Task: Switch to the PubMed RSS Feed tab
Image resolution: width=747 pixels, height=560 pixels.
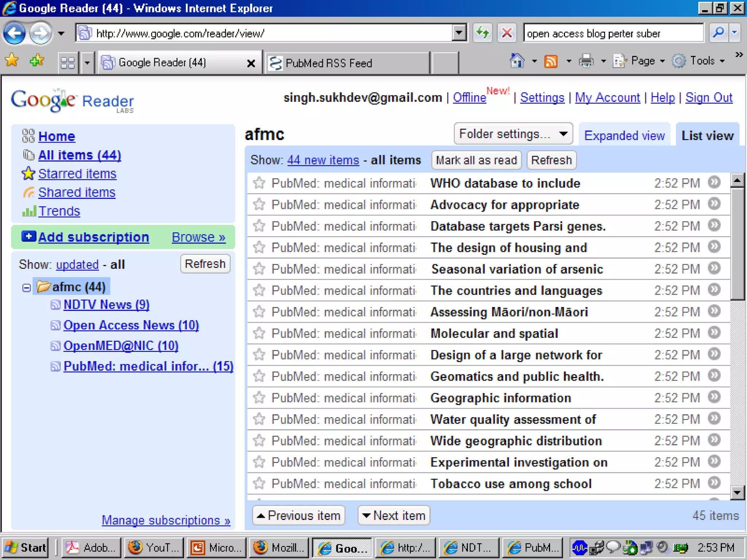Action: pos(328,63)
